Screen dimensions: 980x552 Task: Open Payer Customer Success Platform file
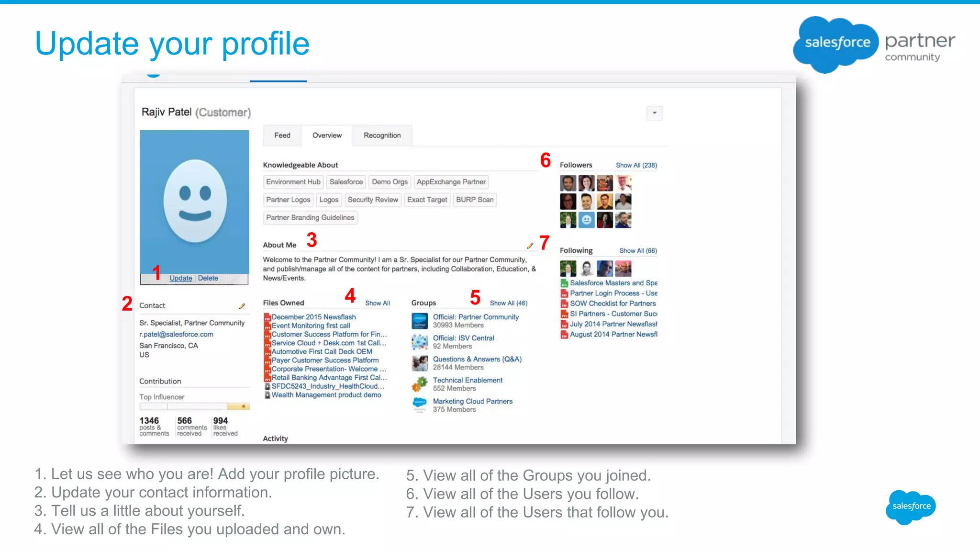pos(325,360)
